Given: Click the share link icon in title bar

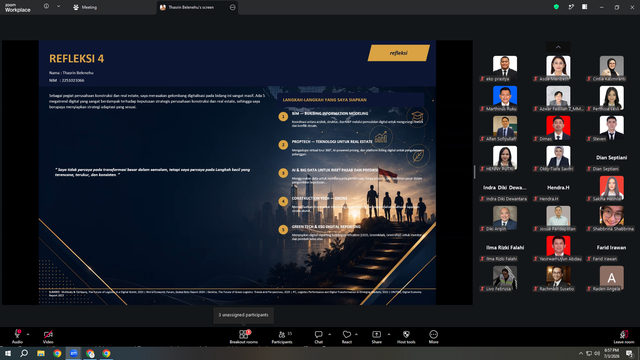Looking at the screenshot, I should (x=571, y=7).
